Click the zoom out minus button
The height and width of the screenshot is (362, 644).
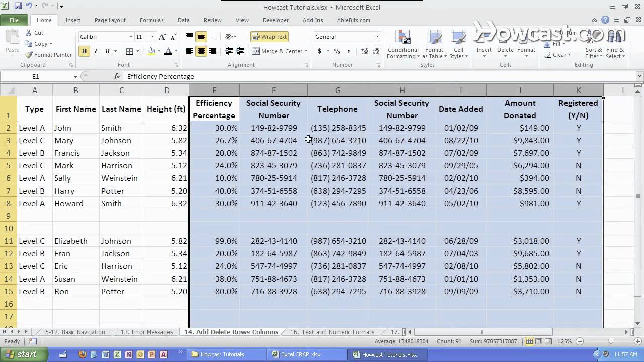(579, 341)
